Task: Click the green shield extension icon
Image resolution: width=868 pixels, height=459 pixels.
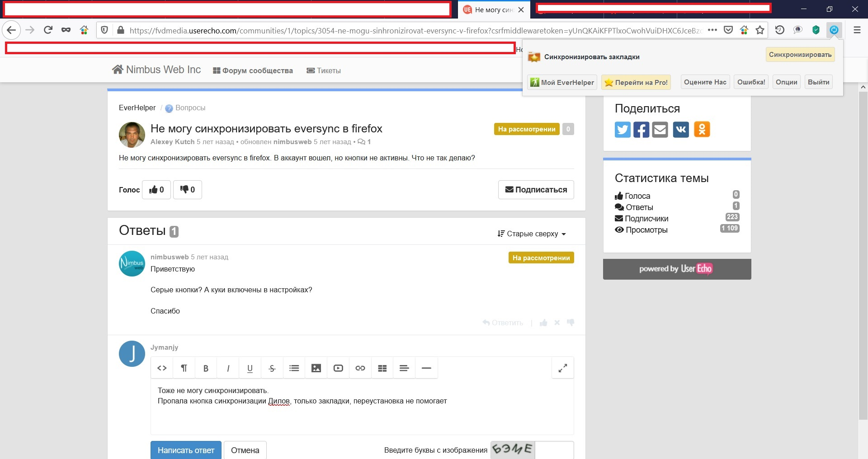Action: click(816, 30)
